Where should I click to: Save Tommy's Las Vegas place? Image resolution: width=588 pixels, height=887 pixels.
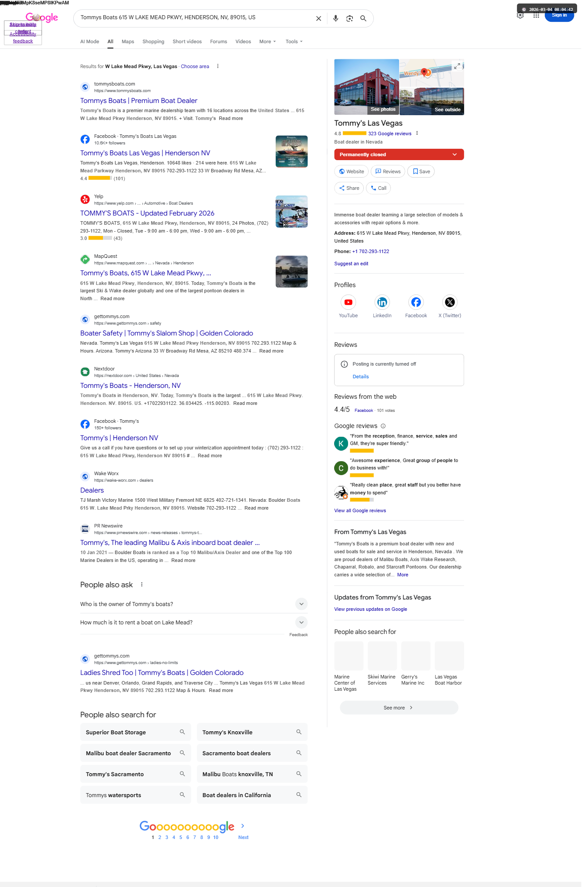pos(421,171)
